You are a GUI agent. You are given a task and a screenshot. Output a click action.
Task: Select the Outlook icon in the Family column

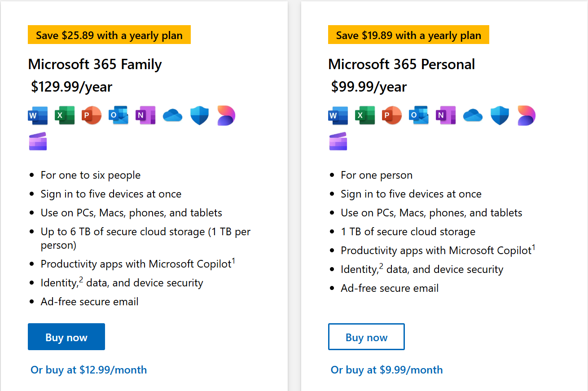click(x=118, y=115)
